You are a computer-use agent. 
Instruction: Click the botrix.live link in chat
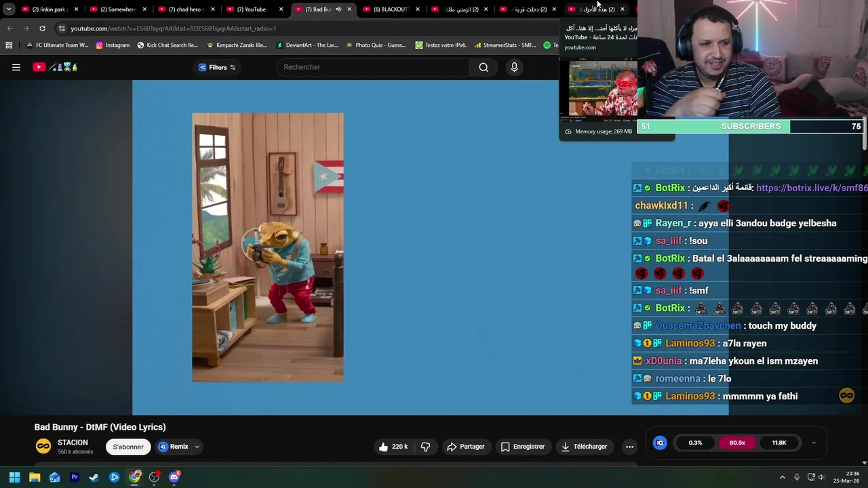[x=812, y=188]
